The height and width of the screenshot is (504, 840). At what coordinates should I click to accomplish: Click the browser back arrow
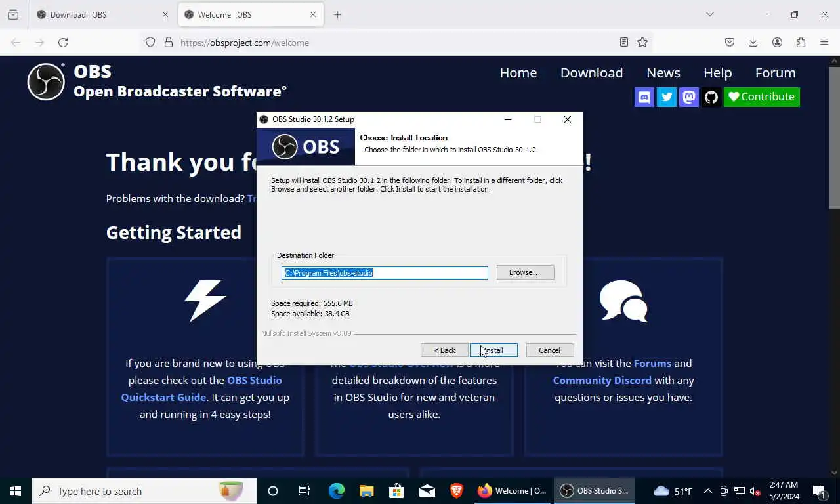(x=16, y=43)
